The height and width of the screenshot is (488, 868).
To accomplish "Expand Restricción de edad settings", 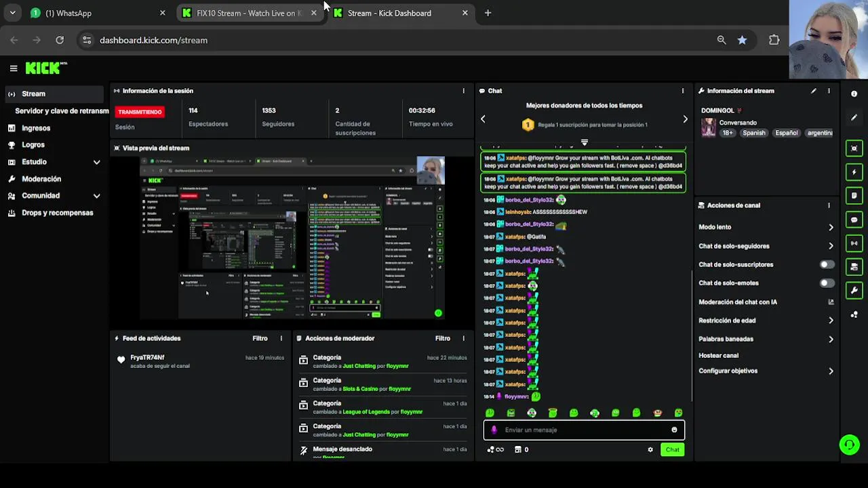I will [831, 321].
